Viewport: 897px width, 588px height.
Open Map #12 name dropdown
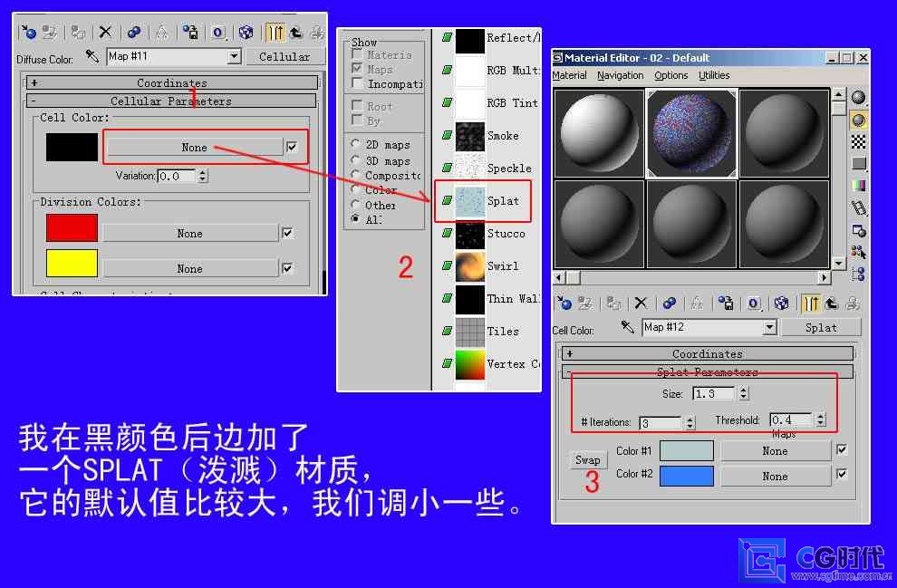pos(770,327)
